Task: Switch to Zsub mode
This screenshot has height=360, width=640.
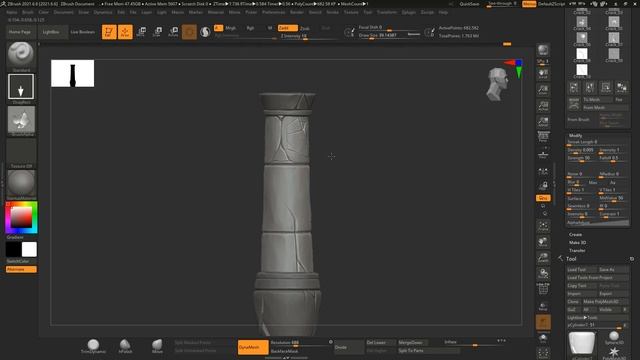Action: 304,28
